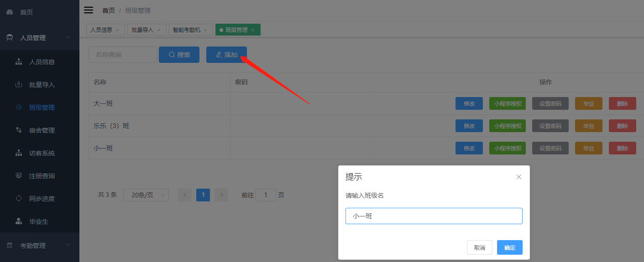The width and height of the screenshot is (644, 262).
Task: Click 小程序授权 for 乐乐（3）班
Action: pos(508,126)
